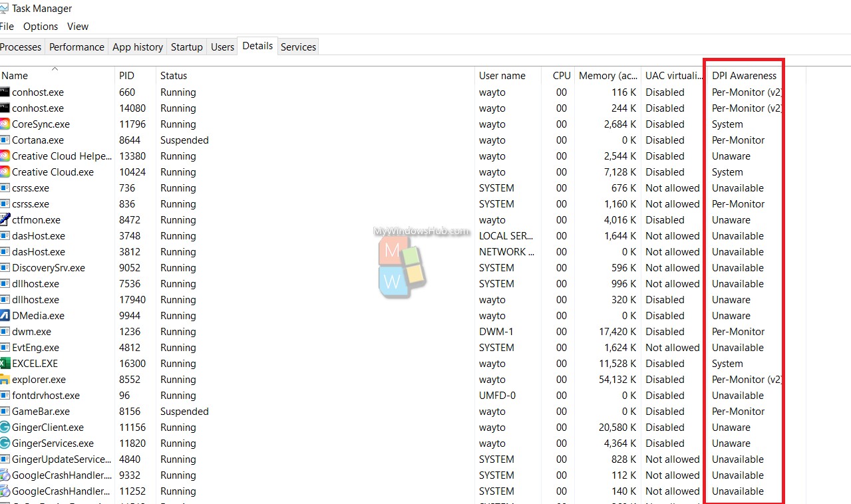851x504 pixels.
Task: Open the View menu
Action: pos(78,27)
